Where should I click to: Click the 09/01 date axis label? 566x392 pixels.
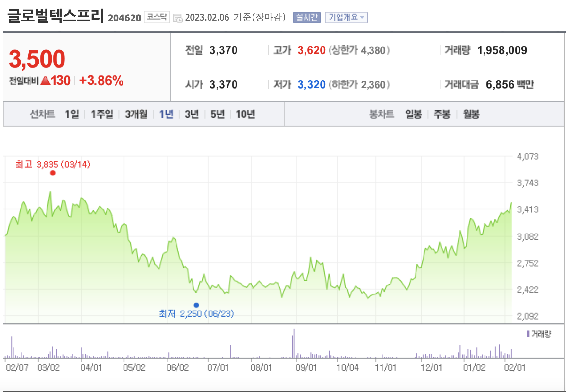click(306, 368)
